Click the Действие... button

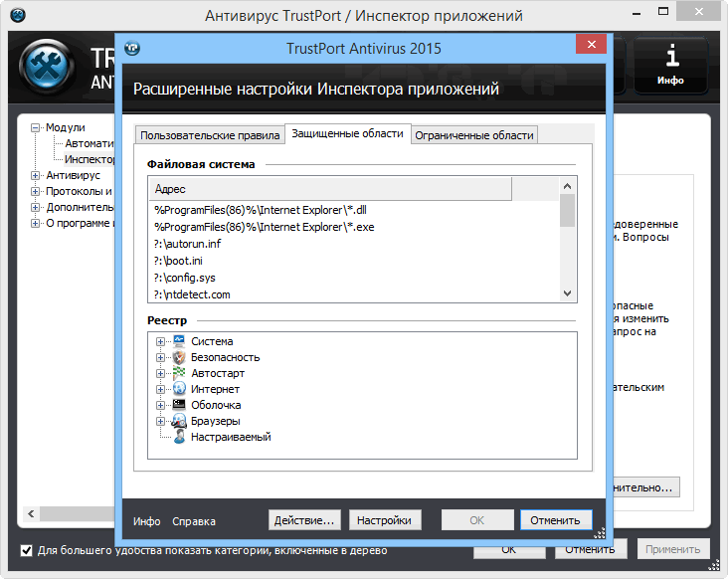(304, 520)
